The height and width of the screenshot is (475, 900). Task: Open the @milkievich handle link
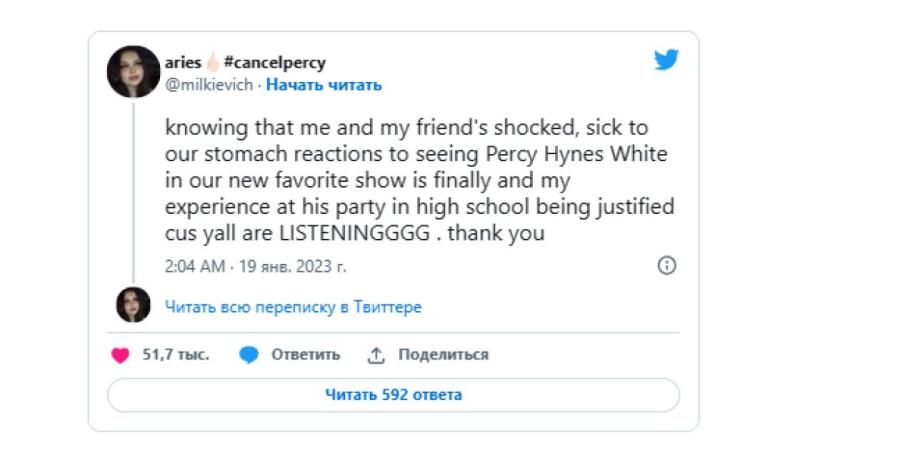tap(209, 85)
